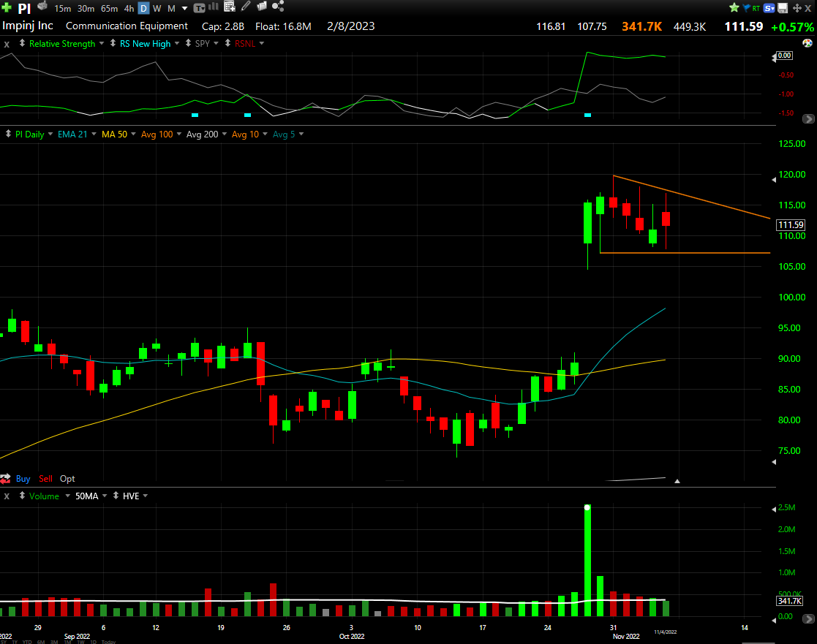Open the bar chart type icon
This screenshot has width=817, height=644.
[x=214, y=7]
